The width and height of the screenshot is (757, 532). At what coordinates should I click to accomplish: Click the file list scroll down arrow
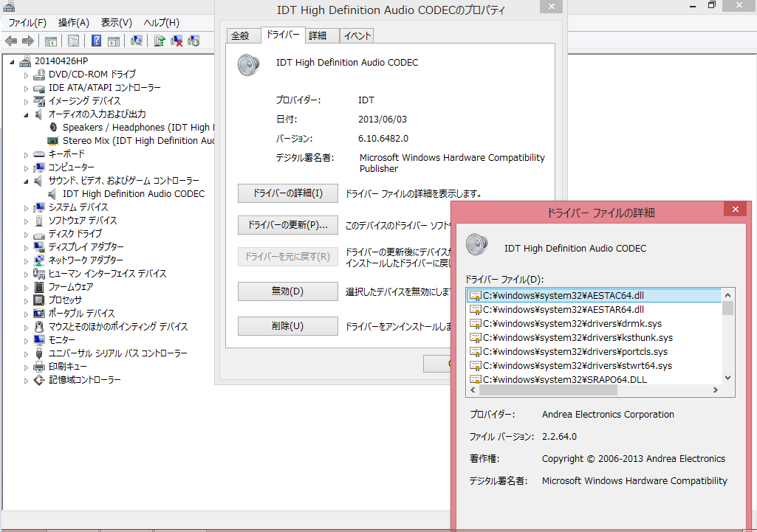(x=727, y=378)
